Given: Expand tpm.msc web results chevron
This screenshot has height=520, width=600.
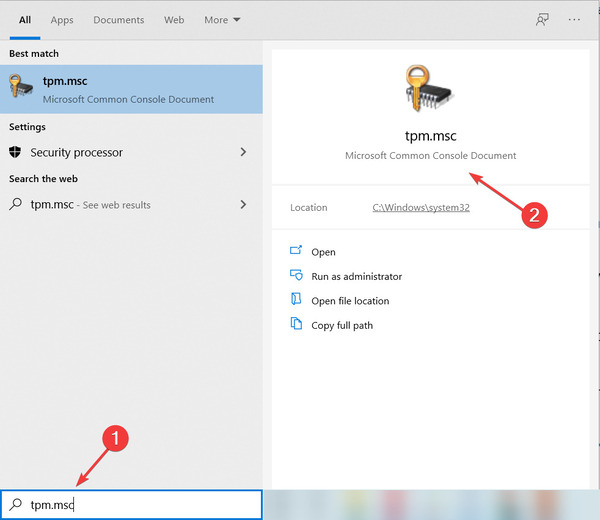Looking at the screenshot, I should [x=243, y=204].
